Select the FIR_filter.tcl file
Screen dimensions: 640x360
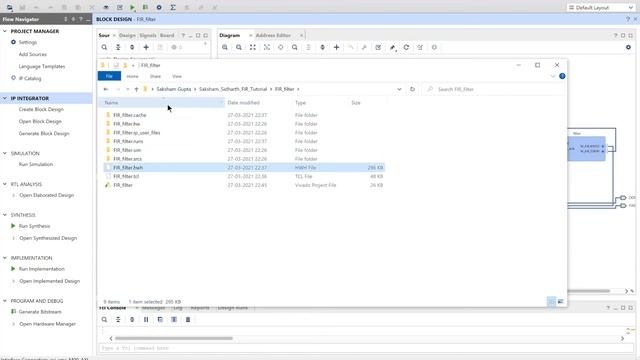(126, 176)
